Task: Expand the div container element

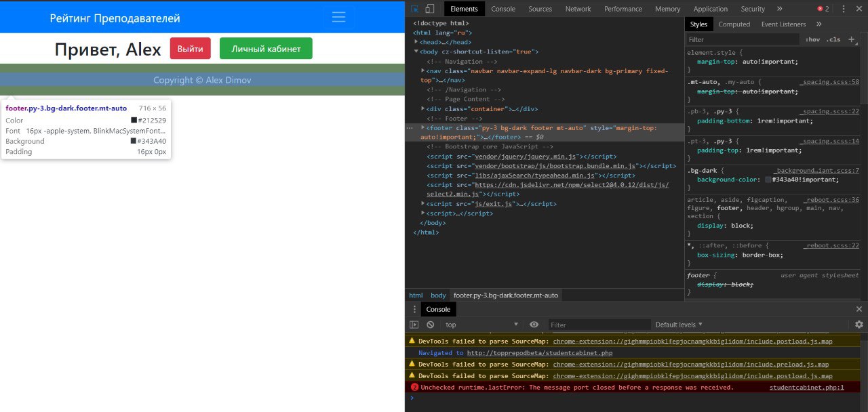Action: coord(424,108)
